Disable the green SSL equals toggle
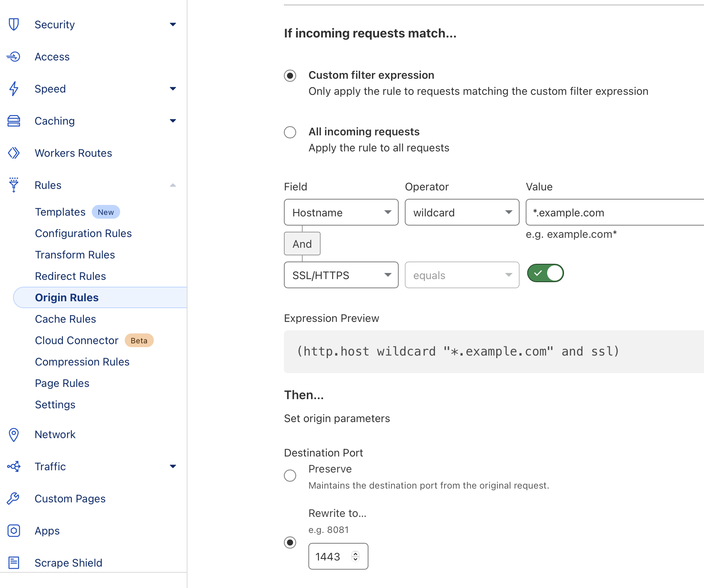 (545, 273)
